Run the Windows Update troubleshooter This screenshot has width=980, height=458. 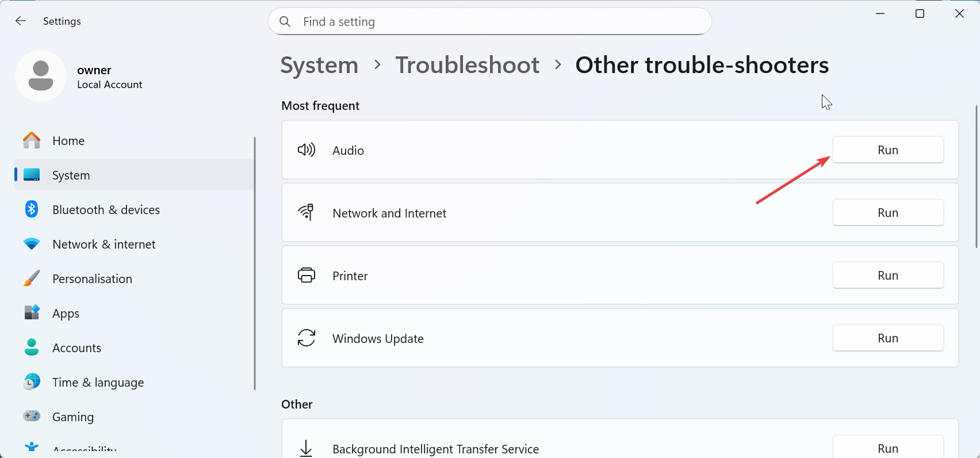coord(887,338)
